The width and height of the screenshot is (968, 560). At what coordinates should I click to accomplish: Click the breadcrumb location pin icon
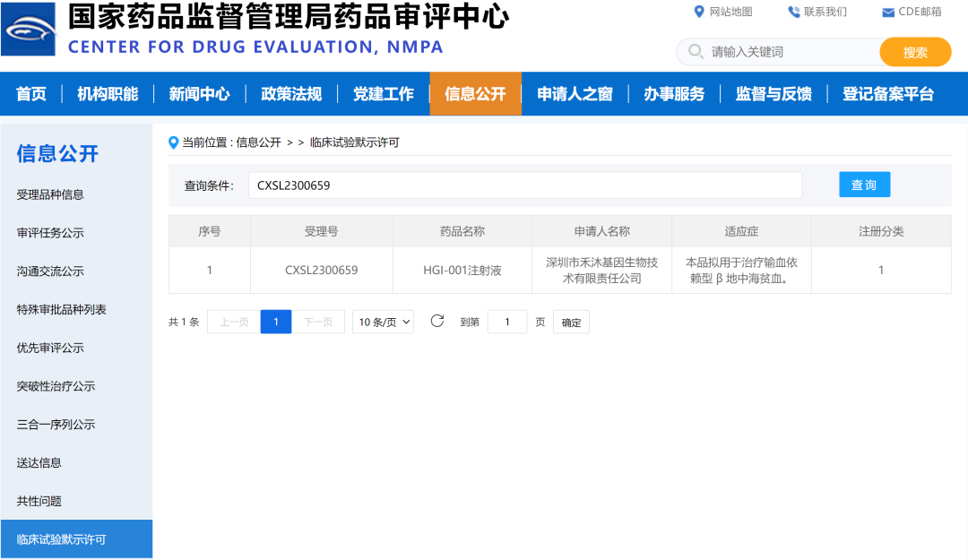(x=173, y=142)
